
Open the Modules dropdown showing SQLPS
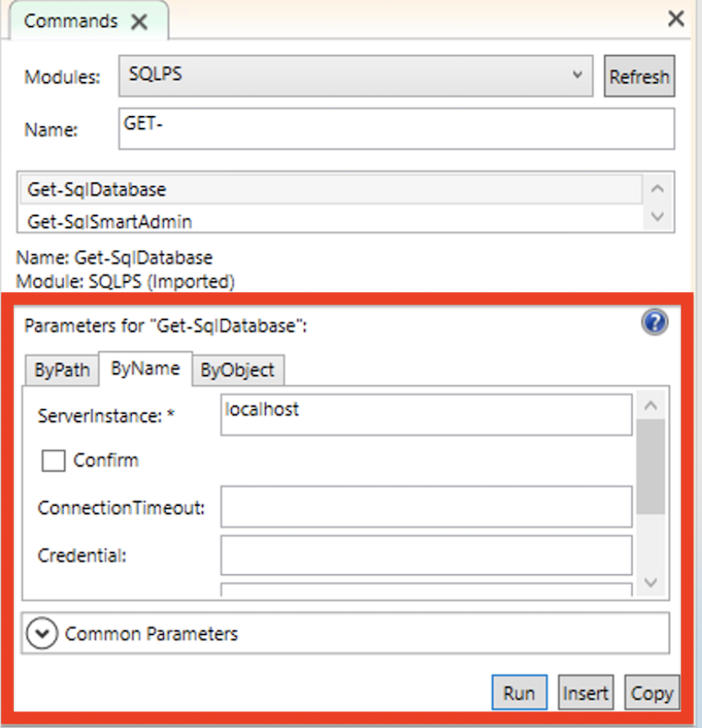pyautogui.click(x=356, y=76)
